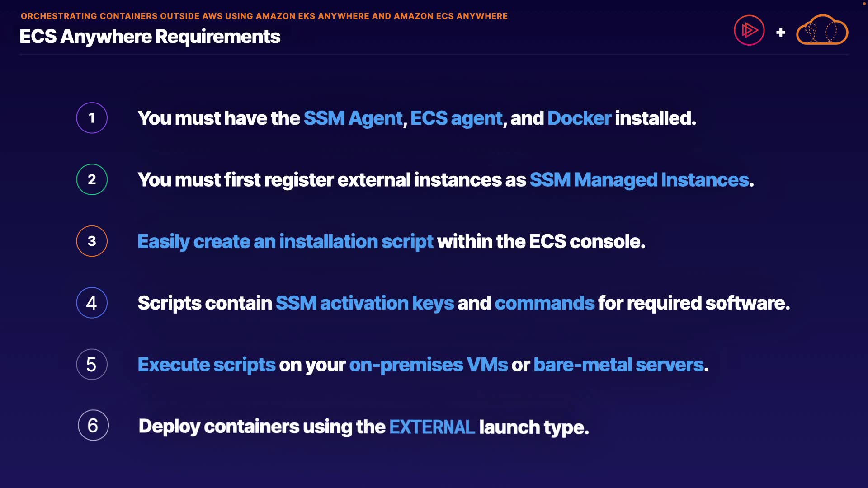Image resolution: width=868 pixels, height=488 pixels.
Task: Click the orange cloud guru logo
Action: pos(822,30)
